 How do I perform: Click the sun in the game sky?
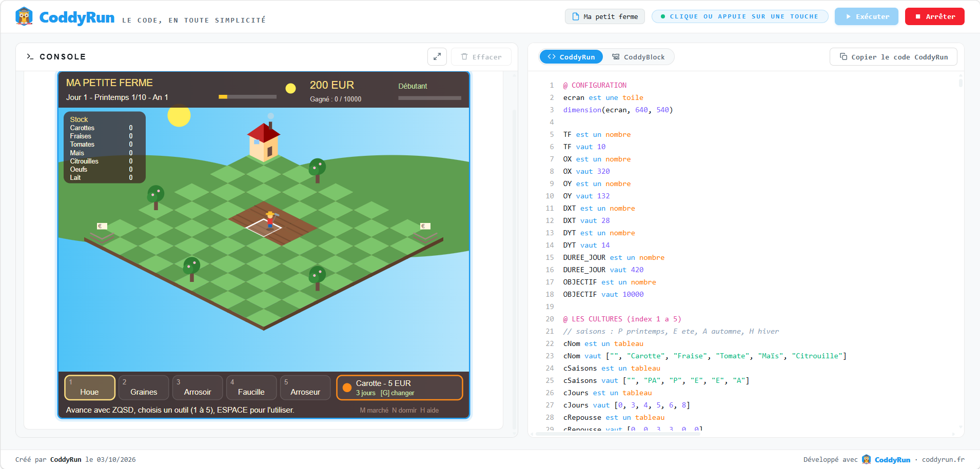point(179,115)
